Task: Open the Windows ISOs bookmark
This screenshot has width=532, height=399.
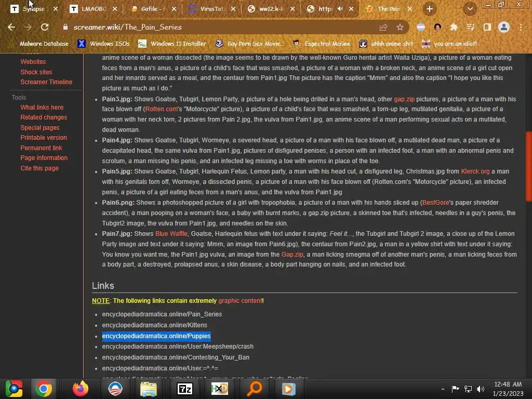Action: pyautogui.click(x=103, y=44)
